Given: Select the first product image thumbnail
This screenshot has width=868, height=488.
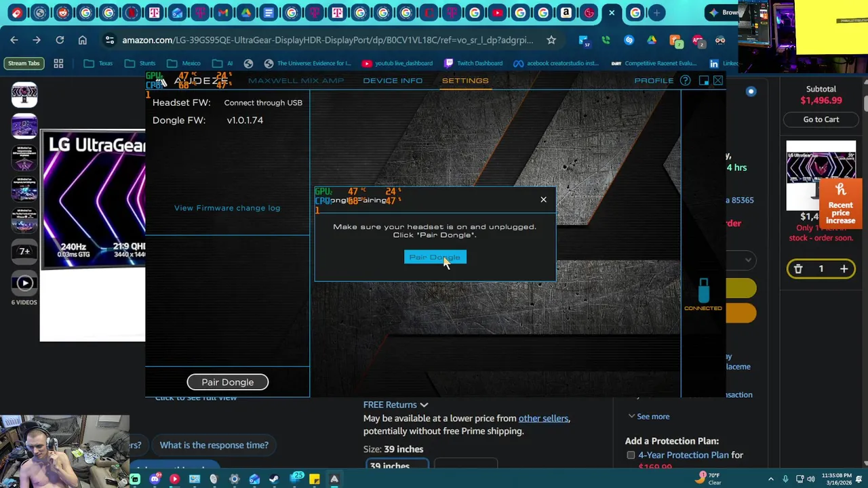Looking at the screenshot, I should tap(24, 95).
